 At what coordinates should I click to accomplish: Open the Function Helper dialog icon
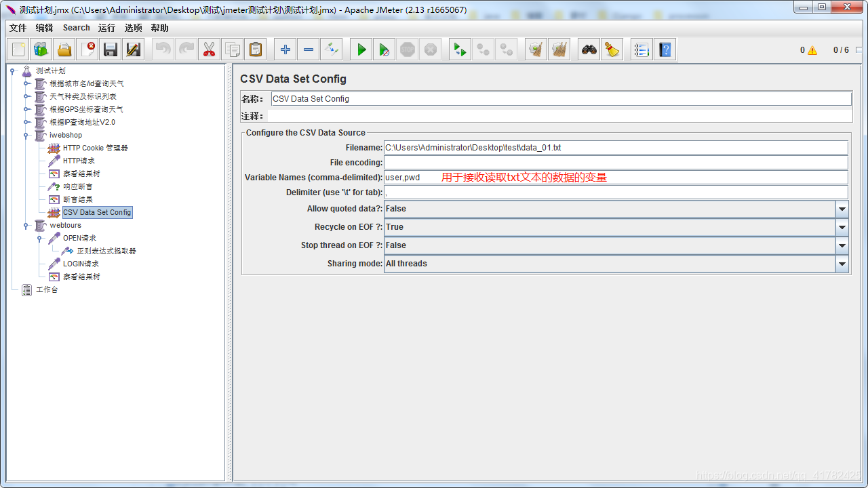tap(642, 49)
